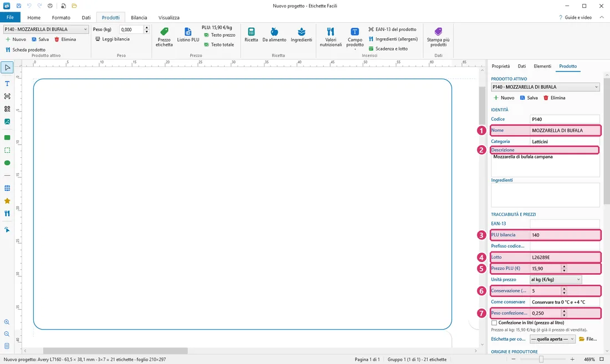610x364 pixels.
Task: Switch to the Bilancia ribbon tab
Action: click(139, 18)
